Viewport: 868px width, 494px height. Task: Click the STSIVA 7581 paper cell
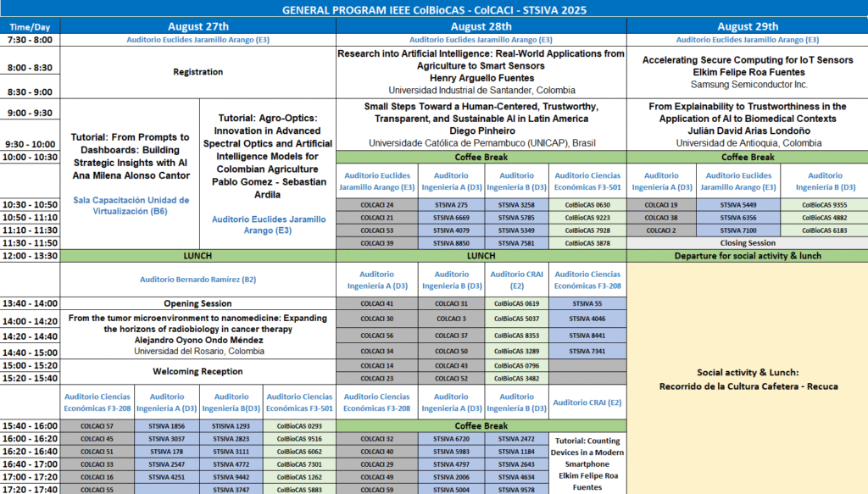516,243
